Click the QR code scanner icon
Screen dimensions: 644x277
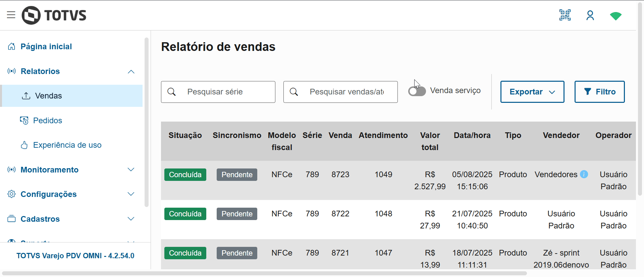coord(565,15)
